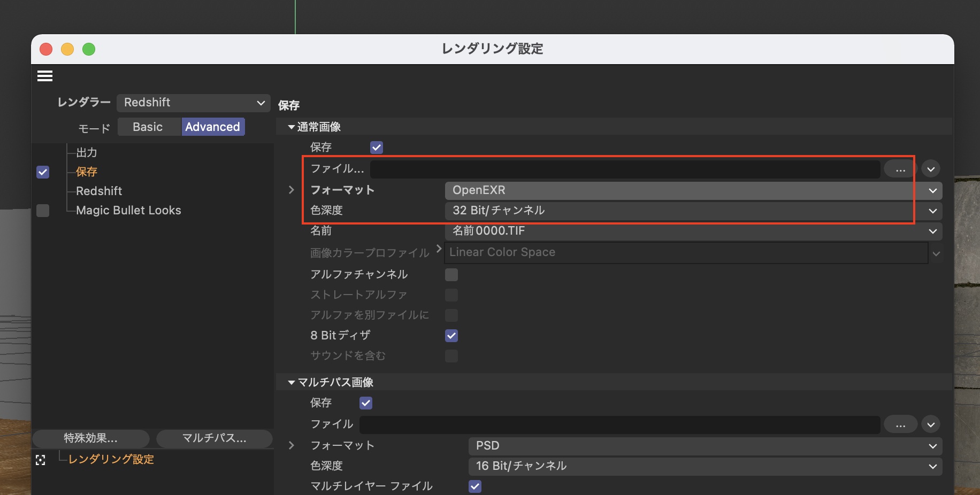This screenshot has height=495, width=980.
Task: Click the browse button for multipass file
Action: pos(900,425)
